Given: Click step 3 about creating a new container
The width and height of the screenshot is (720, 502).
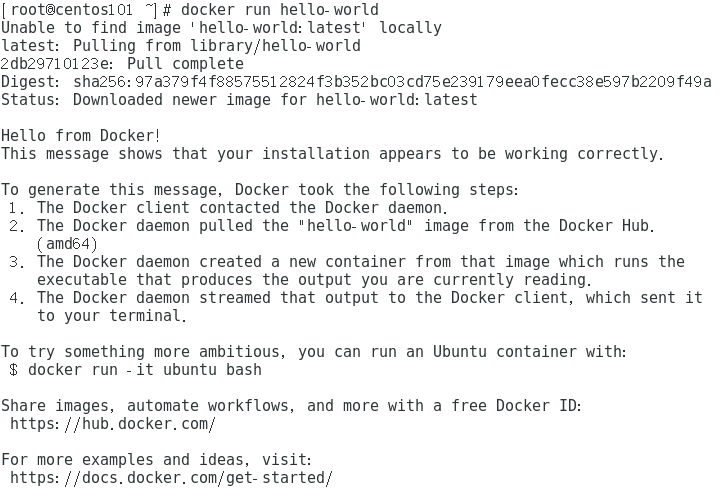Looking at the screenshot, I should click(x=347, y=271).
